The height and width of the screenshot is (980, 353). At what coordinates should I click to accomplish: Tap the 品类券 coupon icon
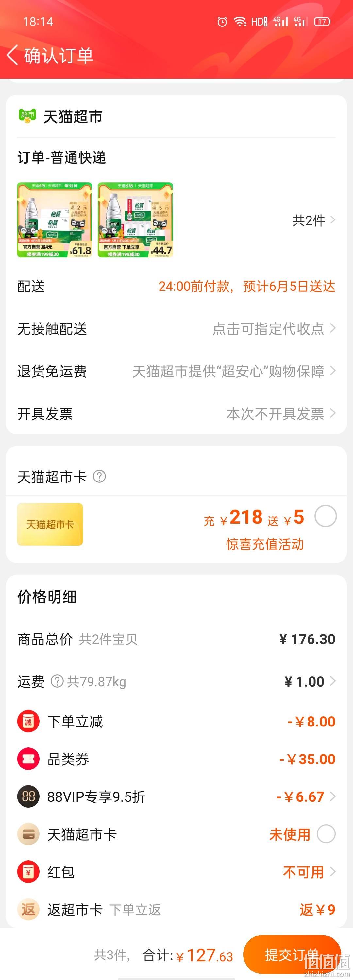tap(28, 759)
